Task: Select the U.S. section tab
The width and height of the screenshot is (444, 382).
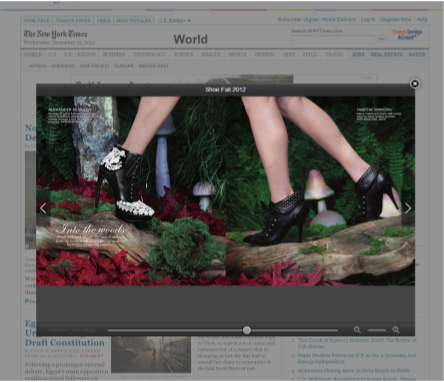Action: (x=53, y=54)
